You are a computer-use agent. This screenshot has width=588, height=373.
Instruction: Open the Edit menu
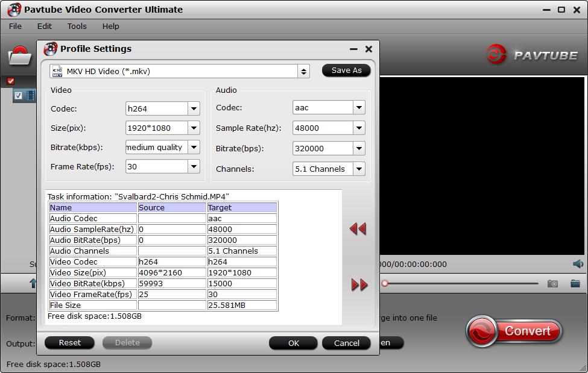click(44, 26)
